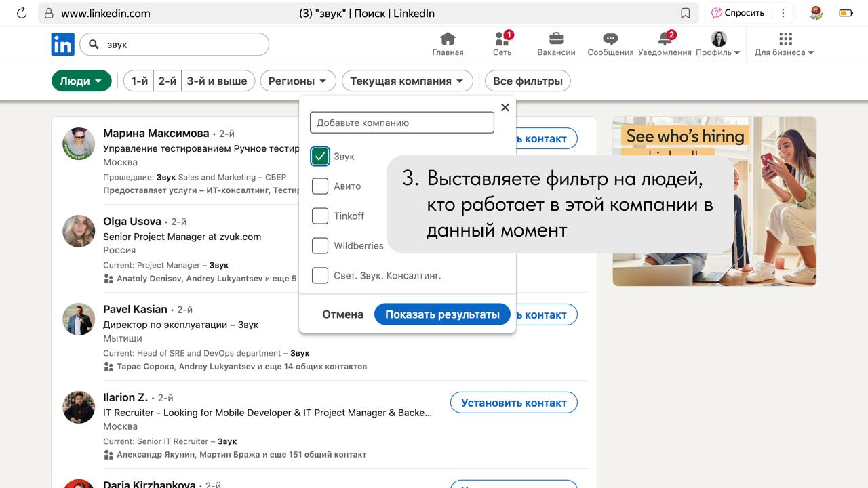Select the 2-й connection filter
The width and height of the screenshot is (868, 488).
pyautogui.click(x=167, y=81)
